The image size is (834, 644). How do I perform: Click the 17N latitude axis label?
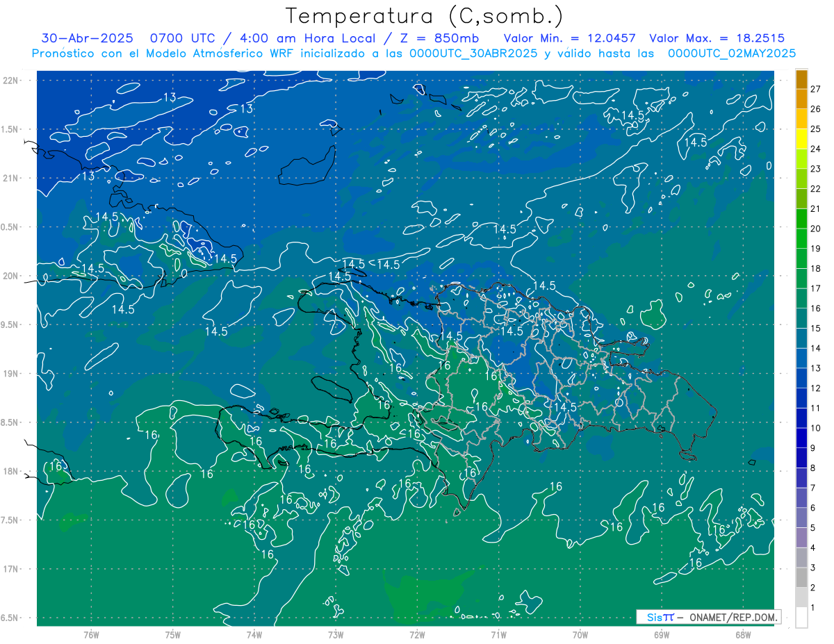click(x=10, y=569)
